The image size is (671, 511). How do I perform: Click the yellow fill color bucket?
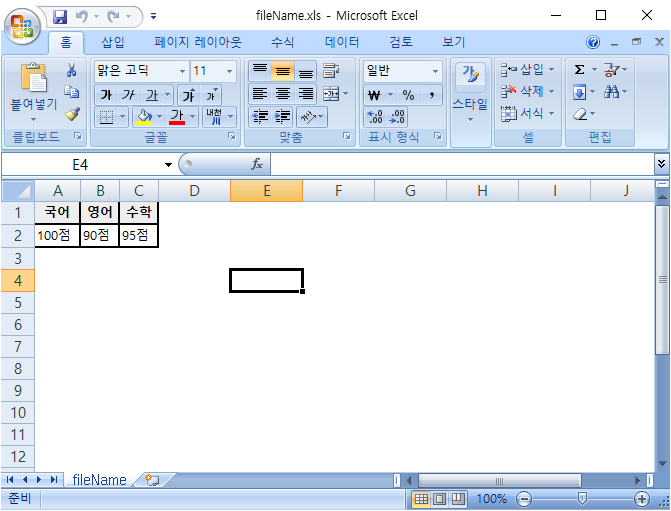[143, 116]
